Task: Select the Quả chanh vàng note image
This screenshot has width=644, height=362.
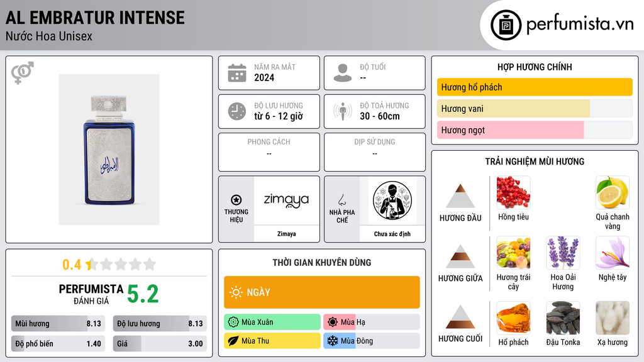Action: click(x=613, y=192)
